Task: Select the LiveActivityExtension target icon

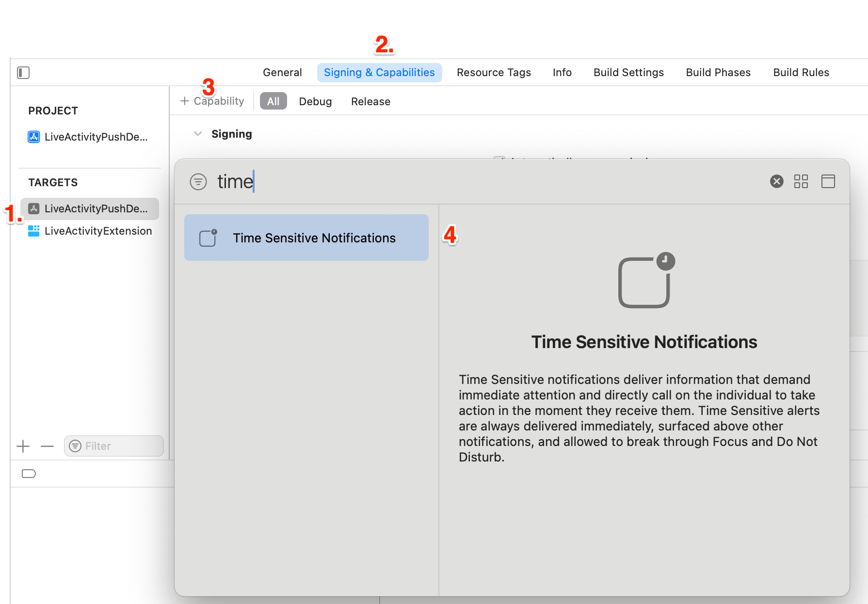Action: 33,231
